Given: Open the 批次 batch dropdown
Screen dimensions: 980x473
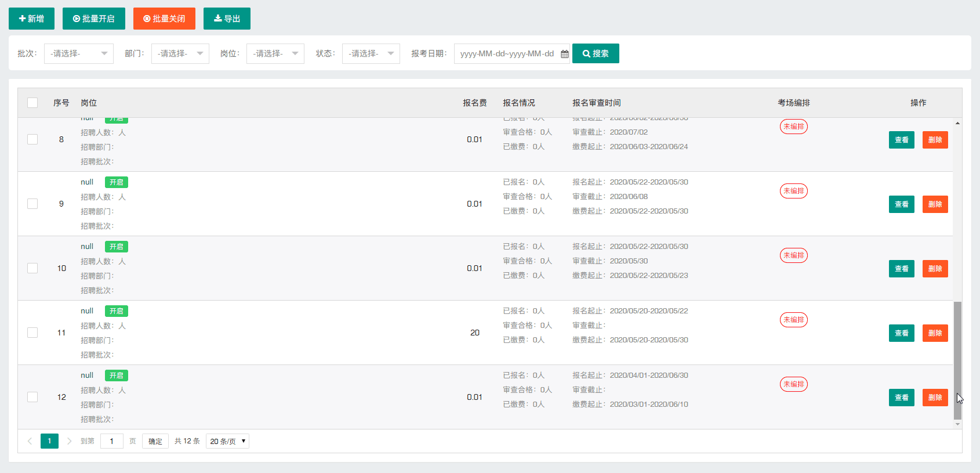Looking at the screenshot, I should 78,53.
